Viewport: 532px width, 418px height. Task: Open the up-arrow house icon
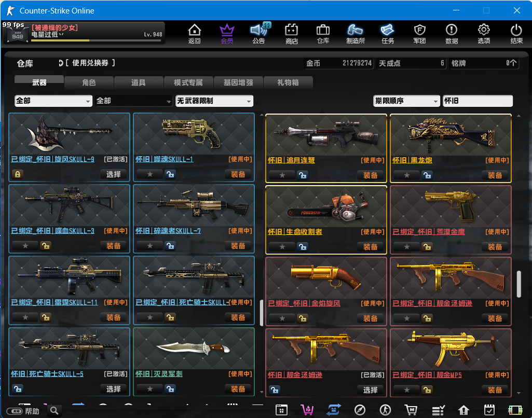pos(463,410)
